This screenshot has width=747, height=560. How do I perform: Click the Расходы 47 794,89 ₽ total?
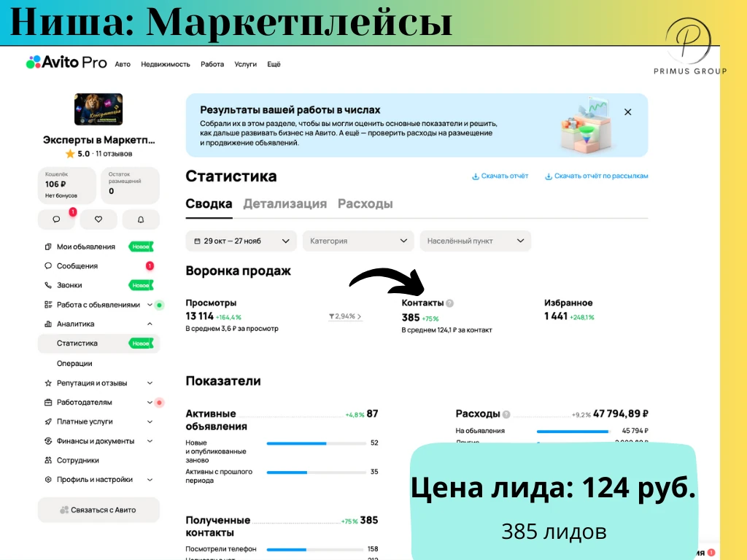(621, 414)
